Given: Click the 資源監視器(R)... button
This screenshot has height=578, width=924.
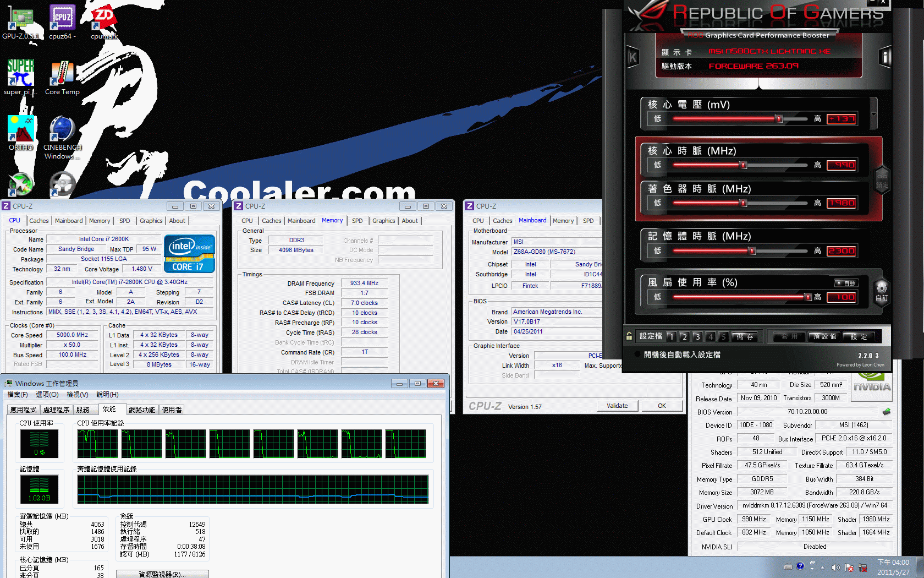Looking at the screenshot, I should [x=163, y=574].
